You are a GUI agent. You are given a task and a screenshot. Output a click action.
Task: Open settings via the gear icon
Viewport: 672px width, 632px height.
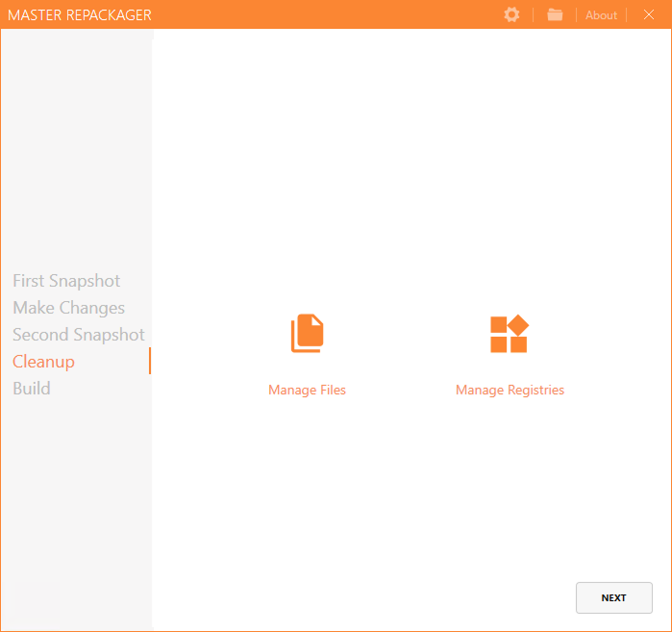point(511,14)
